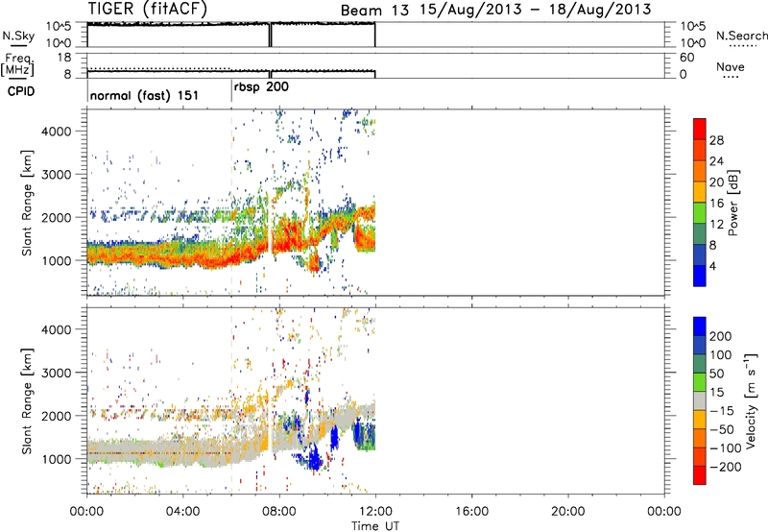
Task: Click the '04:00' time axis tick label
Action: pyautogui.click(x=182, y=512)
